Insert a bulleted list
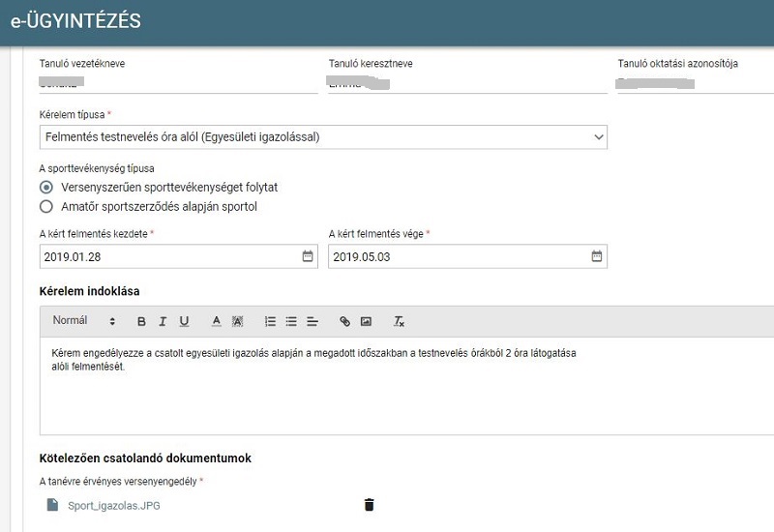 point(291,321)
